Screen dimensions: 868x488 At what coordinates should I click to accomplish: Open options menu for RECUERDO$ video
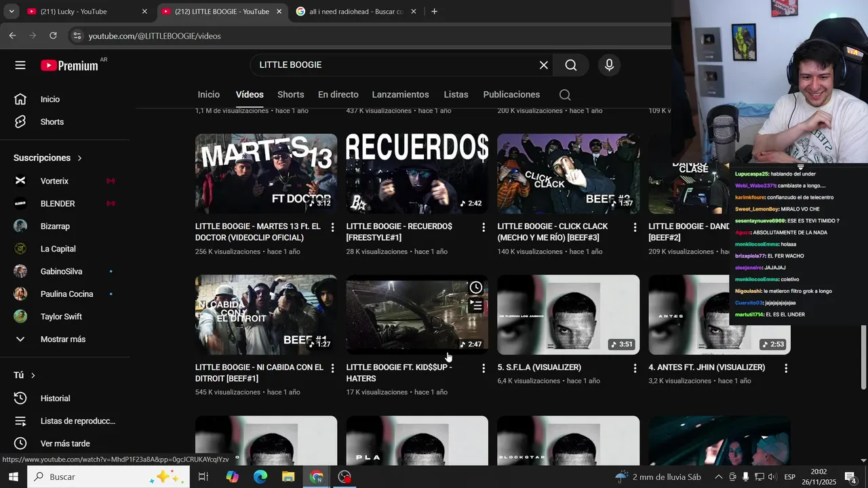484,227
